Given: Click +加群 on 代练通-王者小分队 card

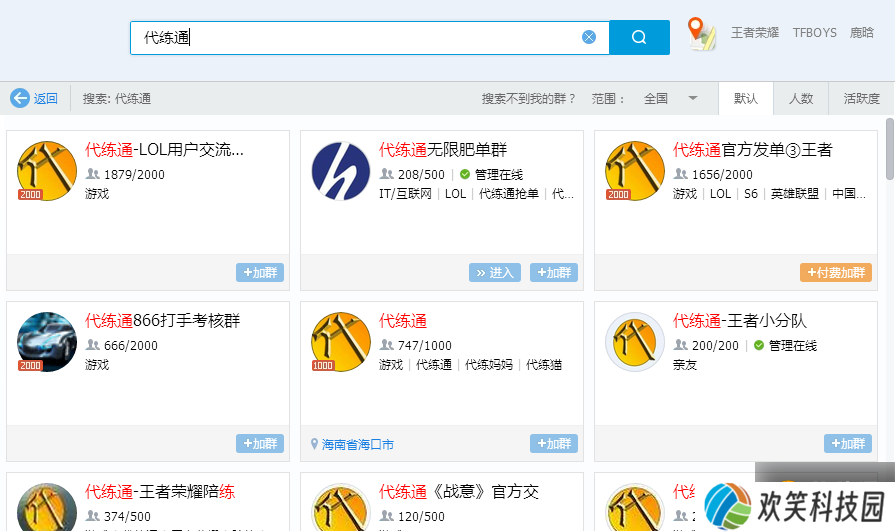Looking at the screenshot, I should coord(848,444).
